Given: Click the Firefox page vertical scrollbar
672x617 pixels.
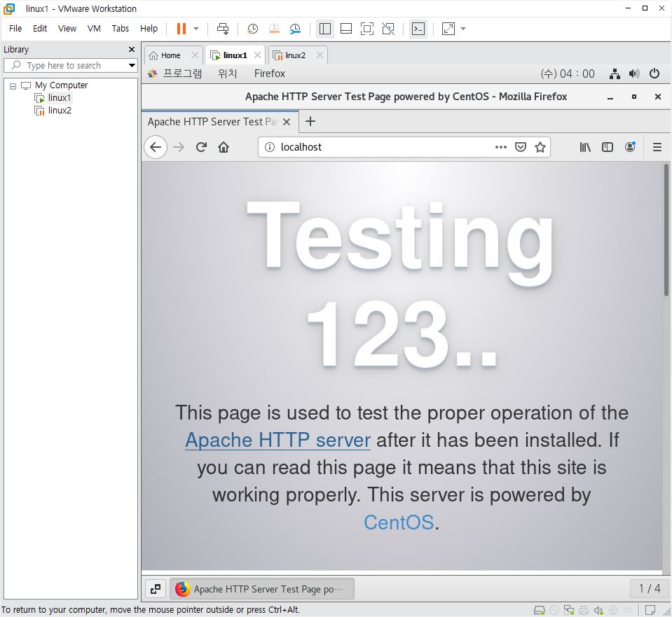Looking at the screenshot, I should point(666,230).
